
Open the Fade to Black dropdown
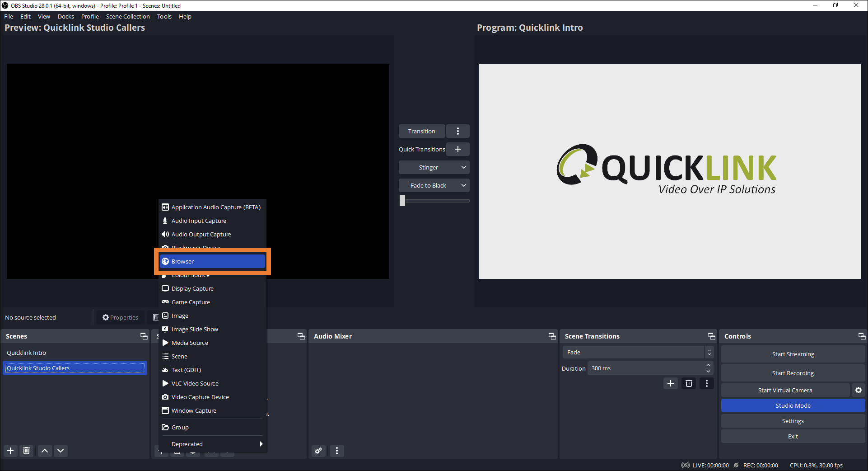point(434,185)
